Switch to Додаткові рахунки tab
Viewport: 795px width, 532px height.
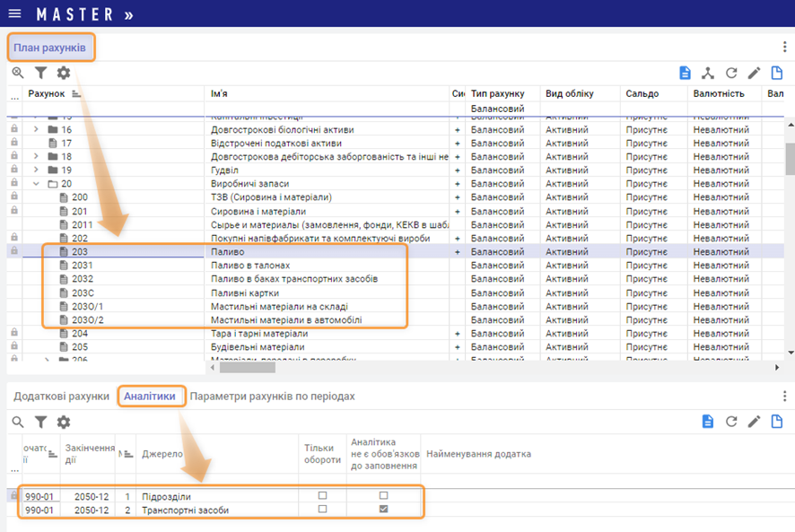(61, 396)
